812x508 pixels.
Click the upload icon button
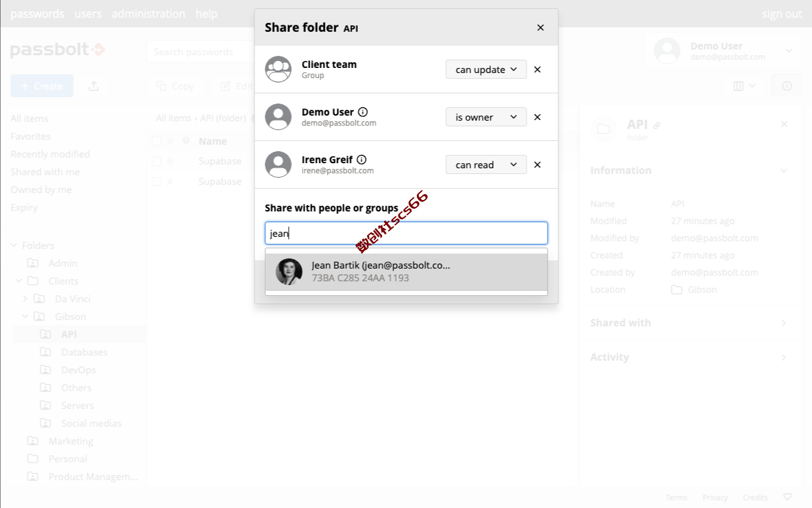94,86
